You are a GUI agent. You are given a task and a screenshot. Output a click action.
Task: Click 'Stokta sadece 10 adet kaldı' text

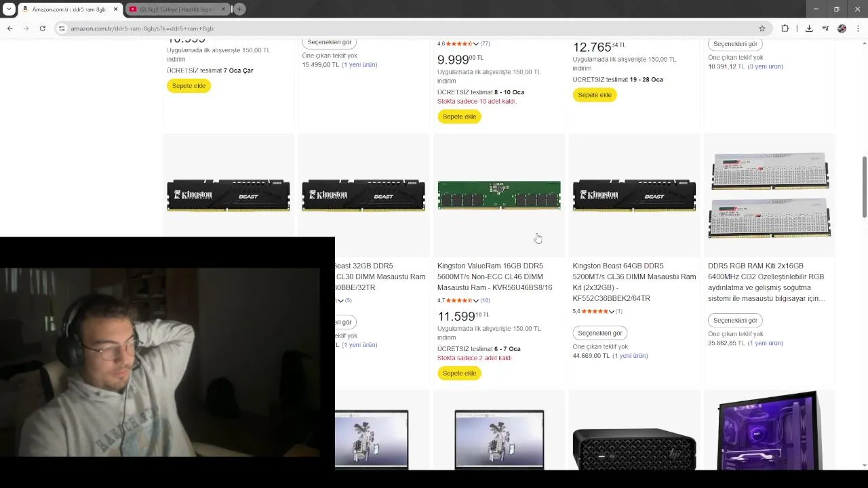point(477,102)
